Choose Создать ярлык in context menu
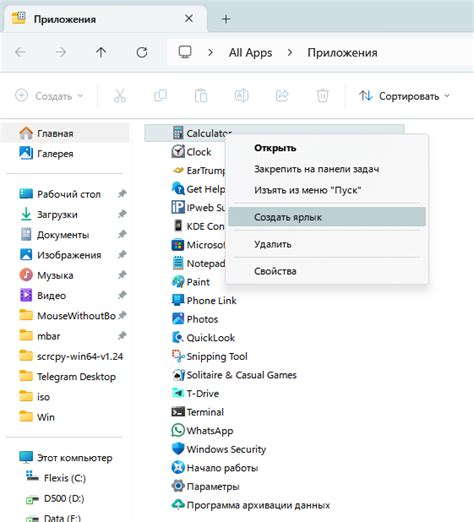This screenshot has width=474, height=522. tap(327, 217)
